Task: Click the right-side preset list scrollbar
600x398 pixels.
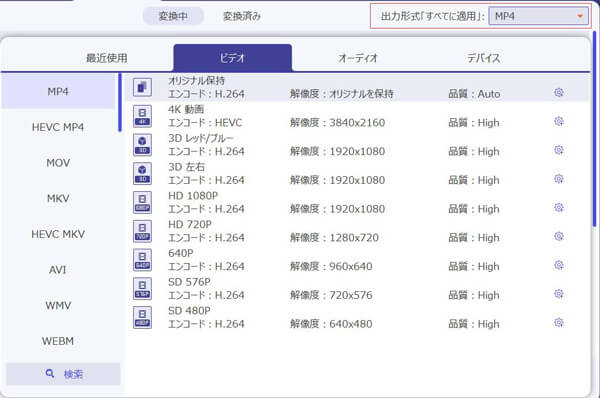Action: point(595,128)
